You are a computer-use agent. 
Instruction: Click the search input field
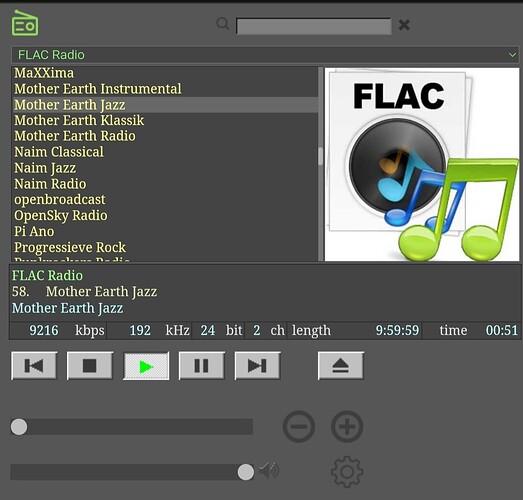click(314, 26)
